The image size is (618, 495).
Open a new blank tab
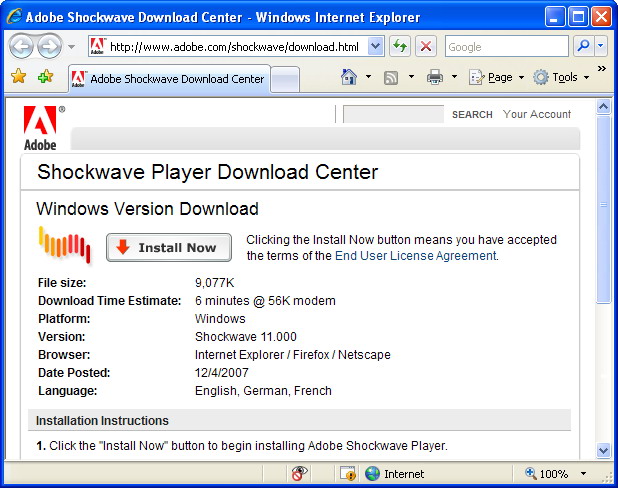point(285,79)
